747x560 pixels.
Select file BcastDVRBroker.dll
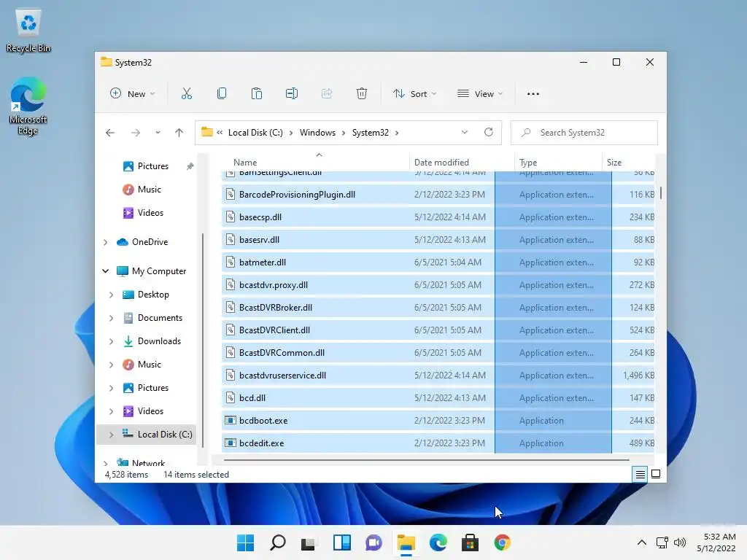[x=438, y=308]
